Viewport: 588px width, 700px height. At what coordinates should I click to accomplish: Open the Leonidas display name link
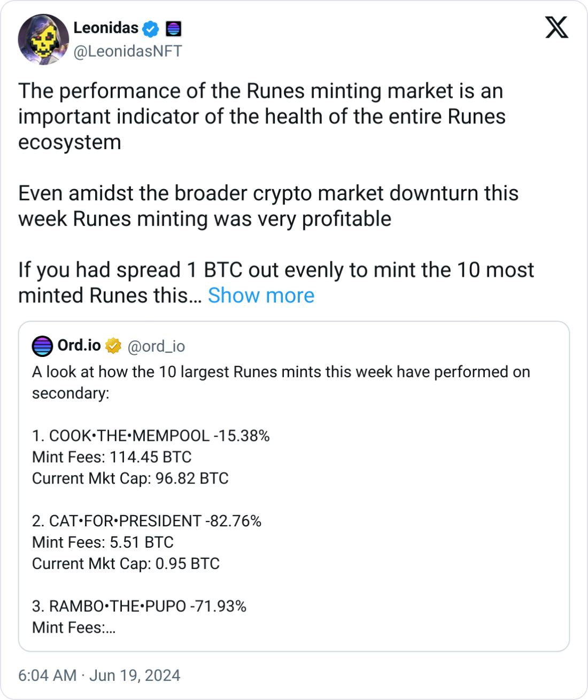tap(106, 28)
